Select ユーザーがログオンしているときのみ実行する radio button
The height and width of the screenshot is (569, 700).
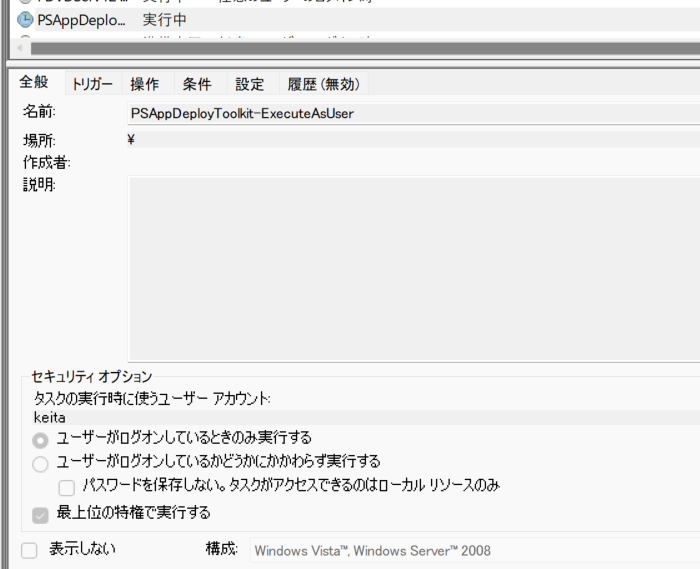[40, 440]
